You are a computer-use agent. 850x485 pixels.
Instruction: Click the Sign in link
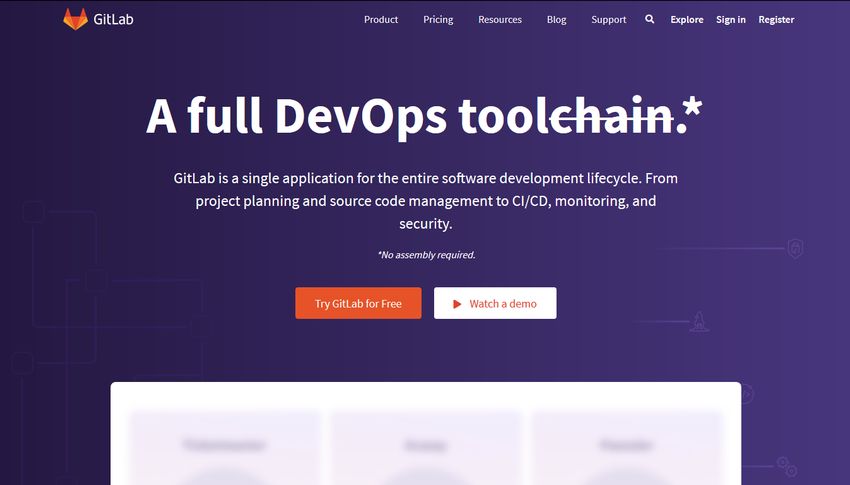[x=731, y=20]
